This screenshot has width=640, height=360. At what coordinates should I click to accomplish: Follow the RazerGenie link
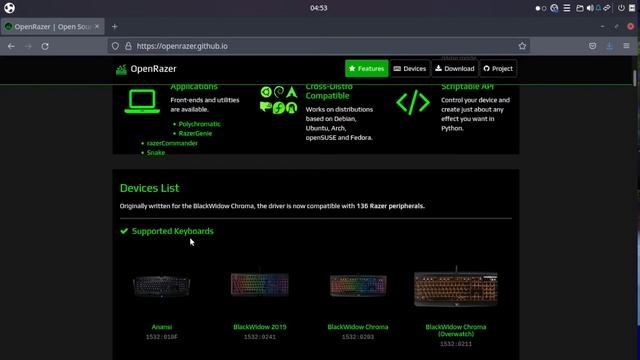coord(195,133)
